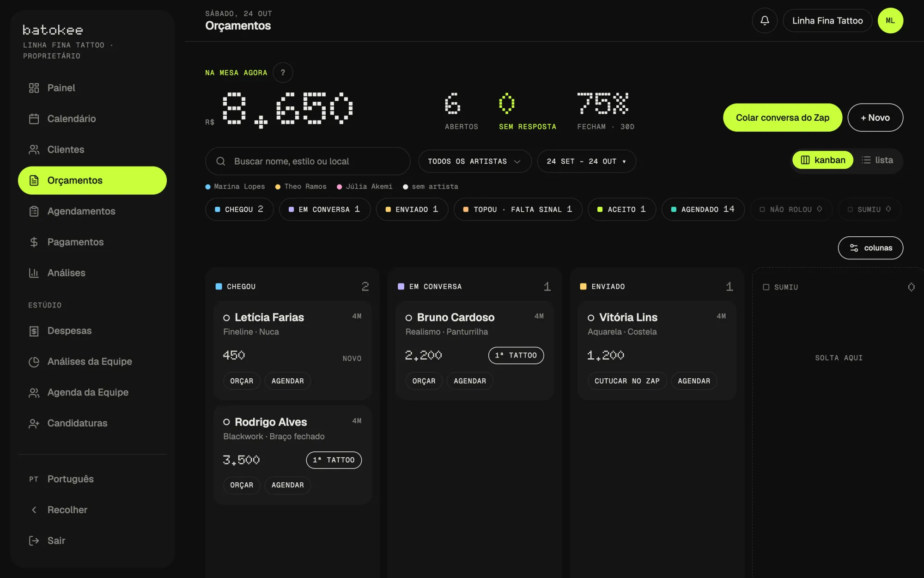Click the Agenda da Equipe icon

[x=34, y=393]
